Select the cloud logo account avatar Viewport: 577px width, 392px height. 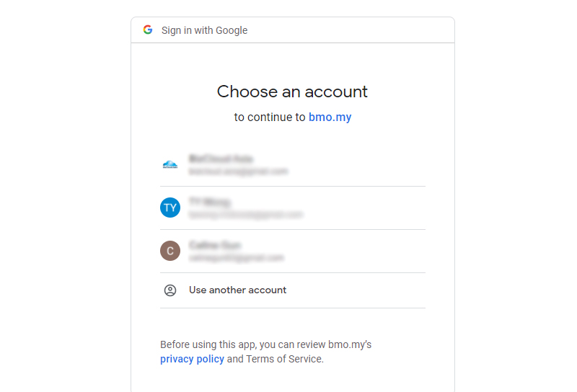click(170, 165)
